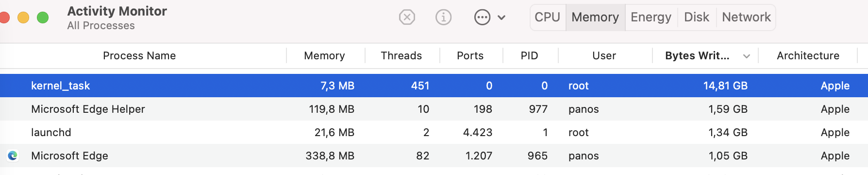
Task: Switch to the CPU tab
Action: [548, 17]
